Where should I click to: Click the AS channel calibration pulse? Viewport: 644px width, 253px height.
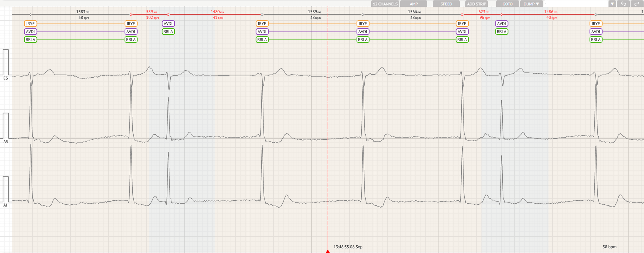click(x=6, y=126)
